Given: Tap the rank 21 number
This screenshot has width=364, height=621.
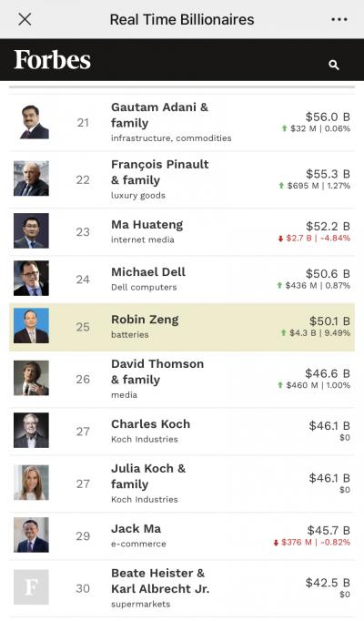Looking at the screenshot, I should click(83, 123).
